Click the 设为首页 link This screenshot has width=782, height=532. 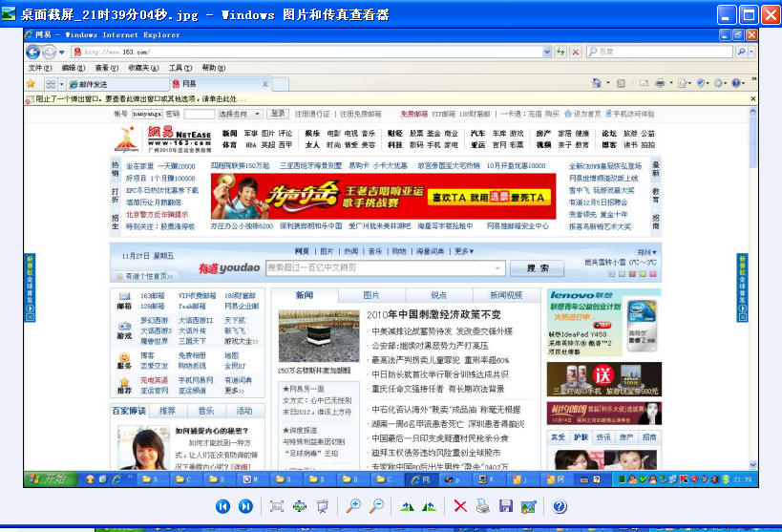tap(586, 114)
